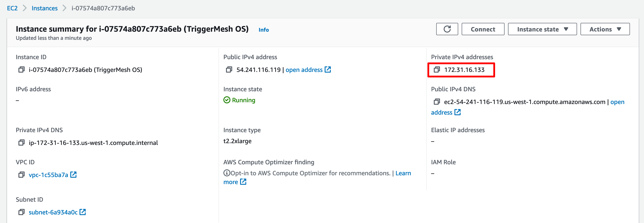The width and height of the screenshot is (644, 223).
Task: Click the ec2-54-241-116-119.us-west-1.compute.amazonaws.com text
Action: (x=525, y=102)
